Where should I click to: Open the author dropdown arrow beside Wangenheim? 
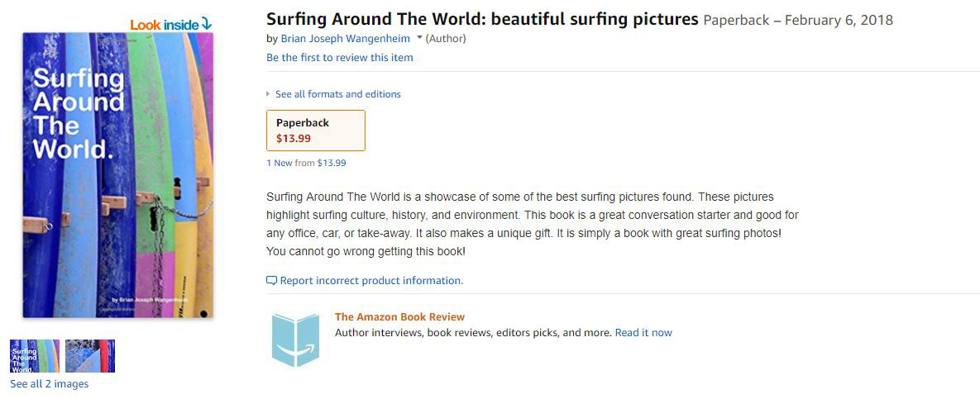coord(419,38)
